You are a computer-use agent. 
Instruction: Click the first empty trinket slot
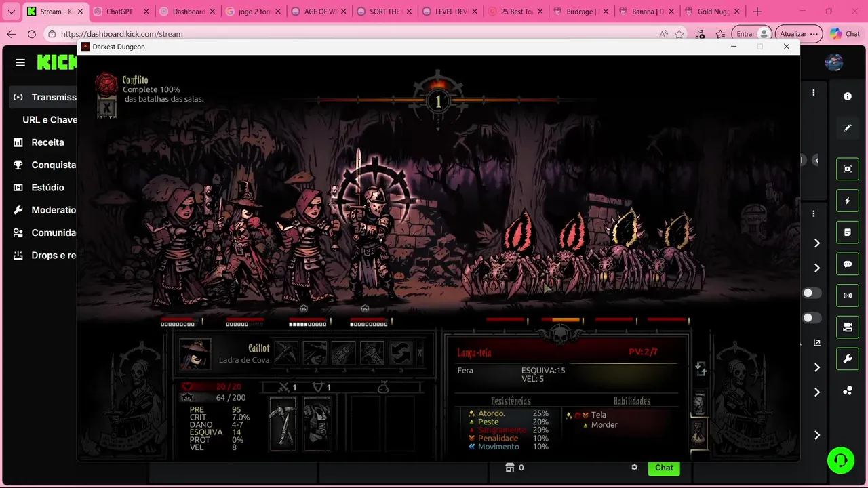click(366, 424)
